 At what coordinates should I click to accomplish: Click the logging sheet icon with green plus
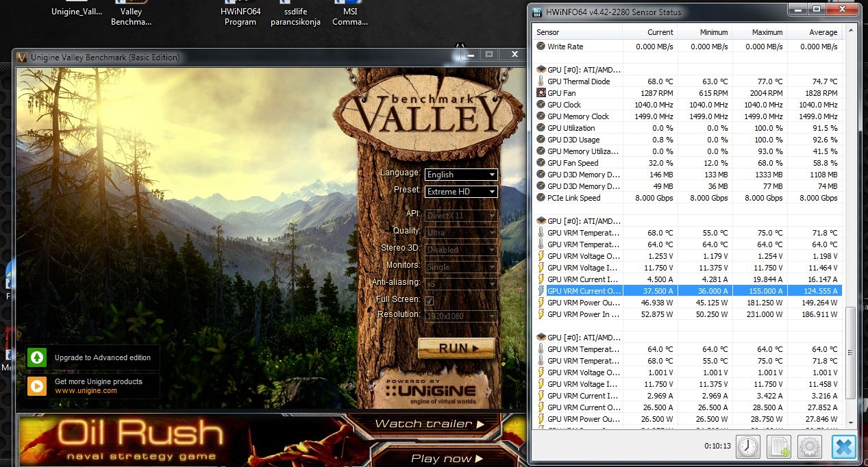(x=779, y=446)
